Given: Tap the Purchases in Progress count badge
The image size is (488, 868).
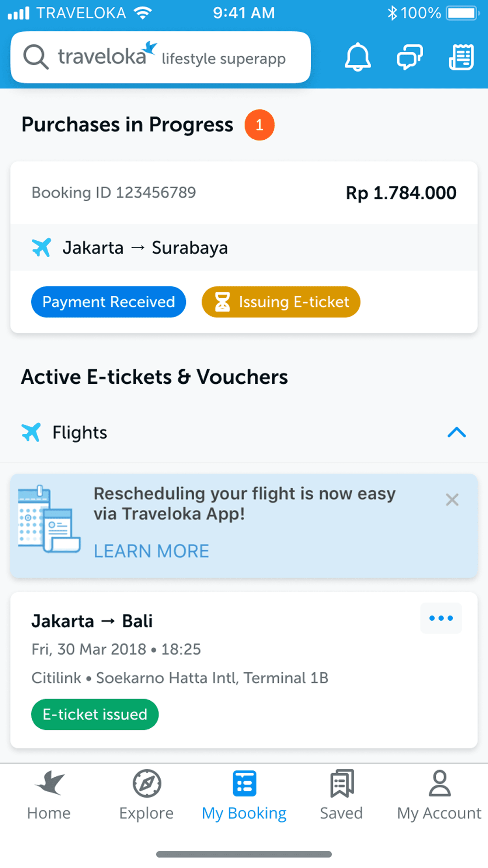Looking at the screenshot, I should [259, 125].
